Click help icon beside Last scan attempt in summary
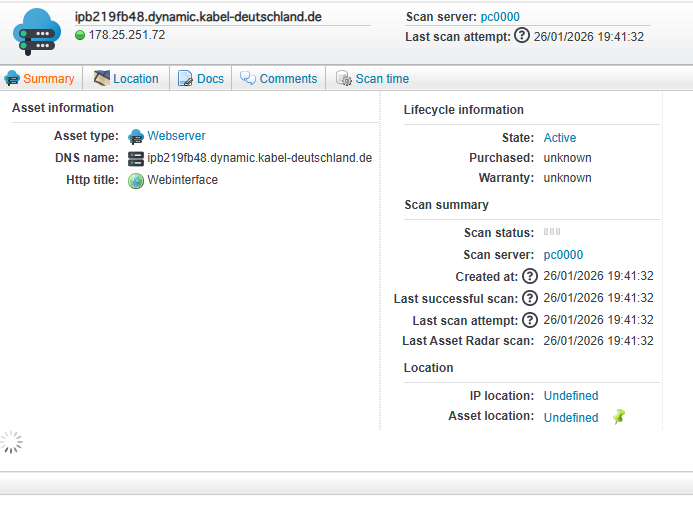693x523 pixels. point(529,320)
